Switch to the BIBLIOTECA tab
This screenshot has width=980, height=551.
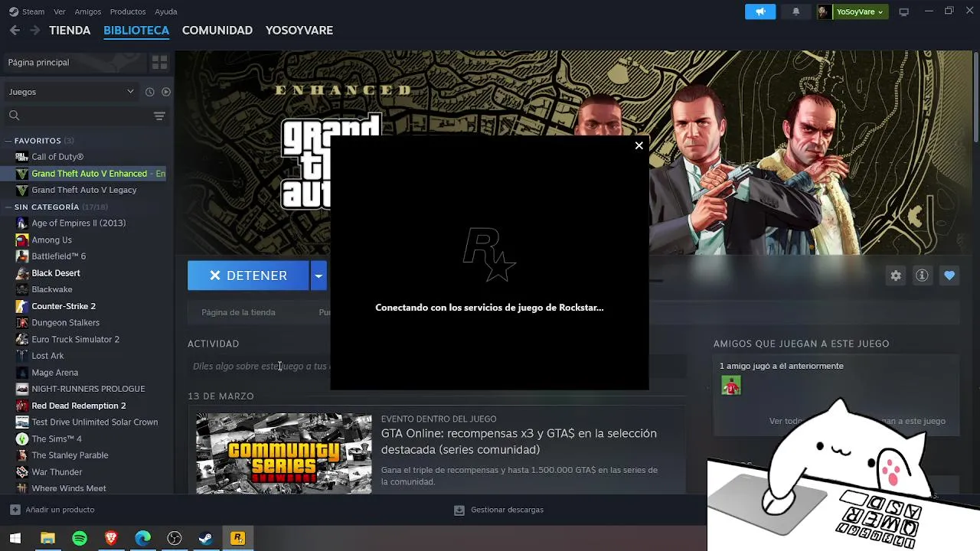coord(136,31)
